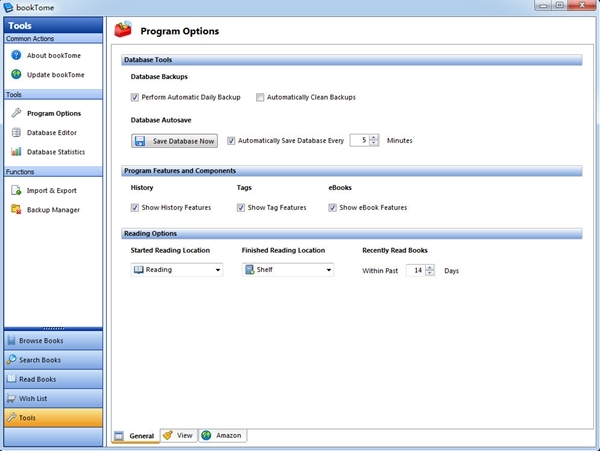Decrease autosave minutes with down arrow

click(374, 143)
